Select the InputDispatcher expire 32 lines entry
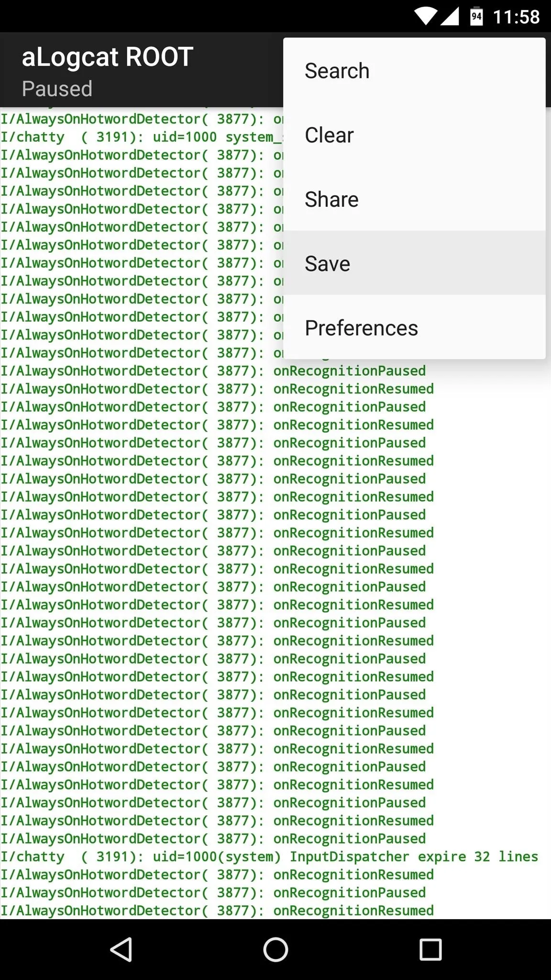The width and height of the screenshot is (551, 980). (x=270, y=857)
